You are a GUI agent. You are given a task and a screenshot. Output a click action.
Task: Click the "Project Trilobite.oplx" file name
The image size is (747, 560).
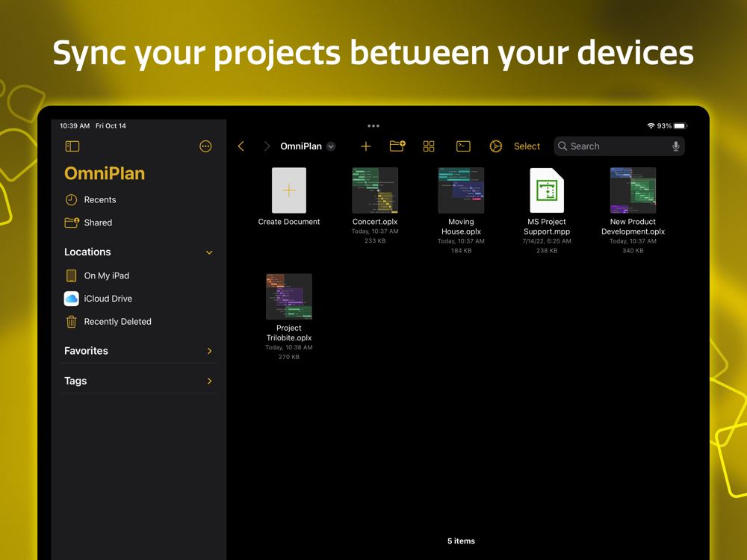coord(288,333)
